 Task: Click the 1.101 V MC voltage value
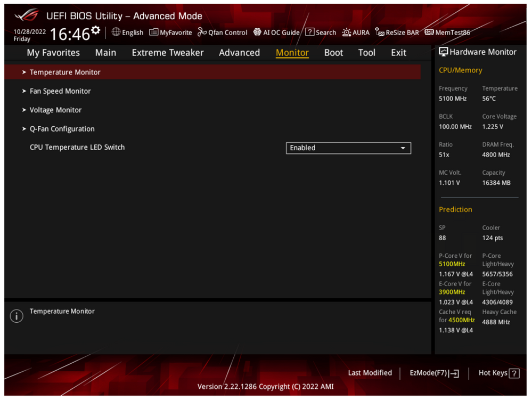coord(449,183)
